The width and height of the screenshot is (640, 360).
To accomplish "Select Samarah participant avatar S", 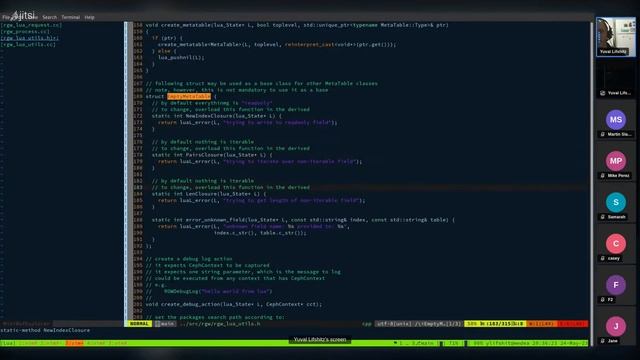I will pyautogui.click(x=616, y=202).
